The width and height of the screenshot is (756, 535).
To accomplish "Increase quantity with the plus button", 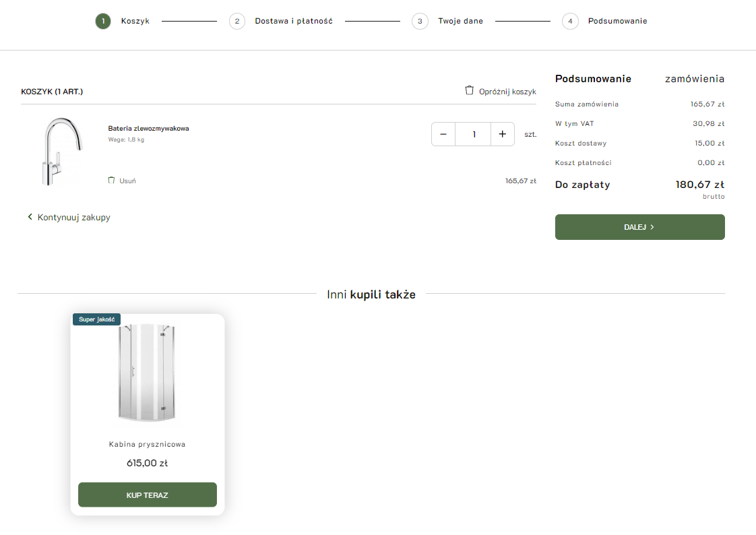I will (502, 134).
